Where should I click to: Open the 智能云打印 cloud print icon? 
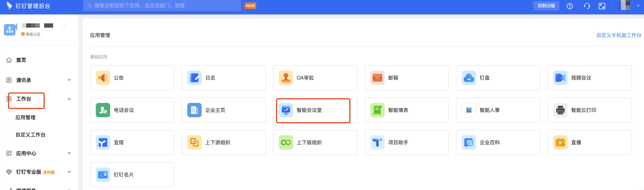click(x=560, y=110)
